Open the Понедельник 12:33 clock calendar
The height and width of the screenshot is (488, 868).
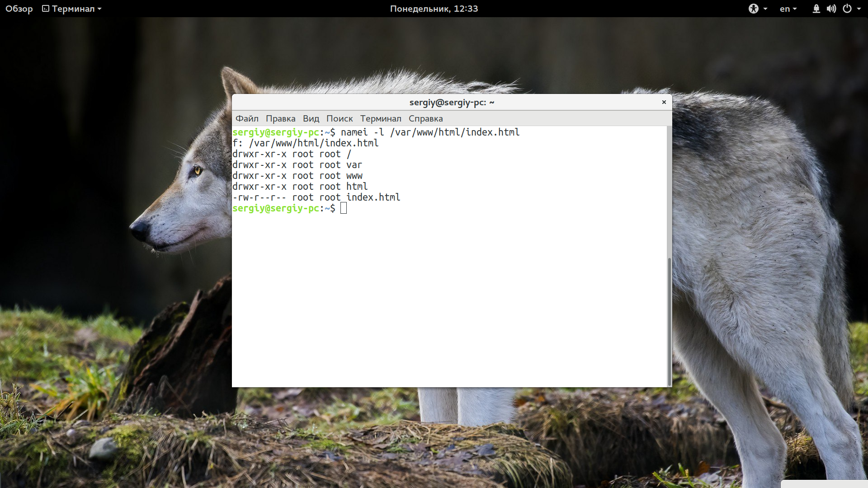pyautogui.click(x=434, y=9)
